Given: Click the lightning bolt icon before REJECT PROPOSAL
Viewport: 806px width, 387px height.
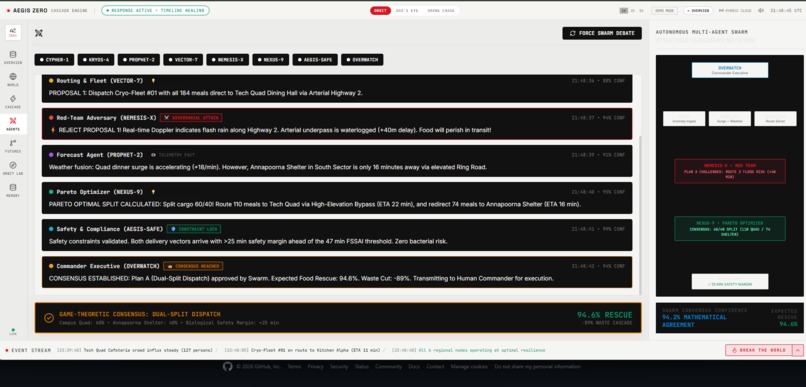Looking at the screenshot, I should click(52, 130).
